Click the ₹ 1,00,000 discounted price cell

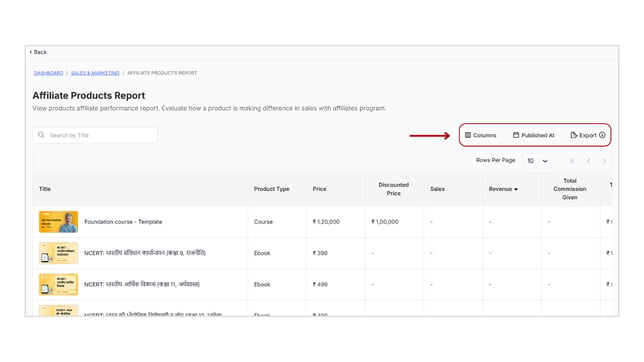point(385,222)
